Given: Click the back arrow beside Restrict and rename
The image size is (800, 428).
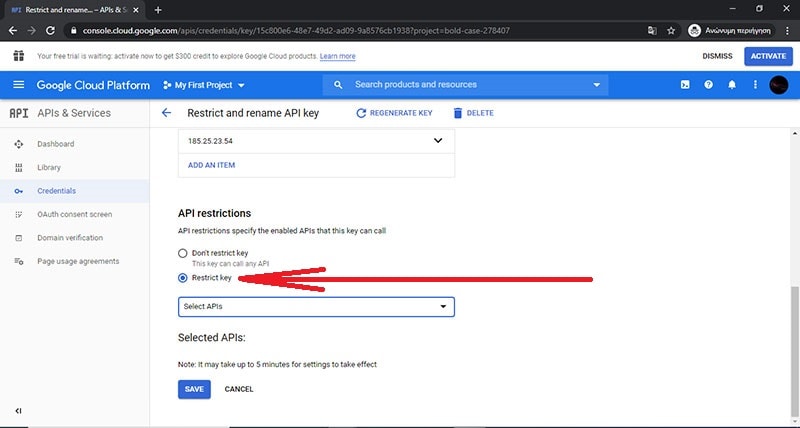Looking at the screenshot, I should [x=166, y=113].
